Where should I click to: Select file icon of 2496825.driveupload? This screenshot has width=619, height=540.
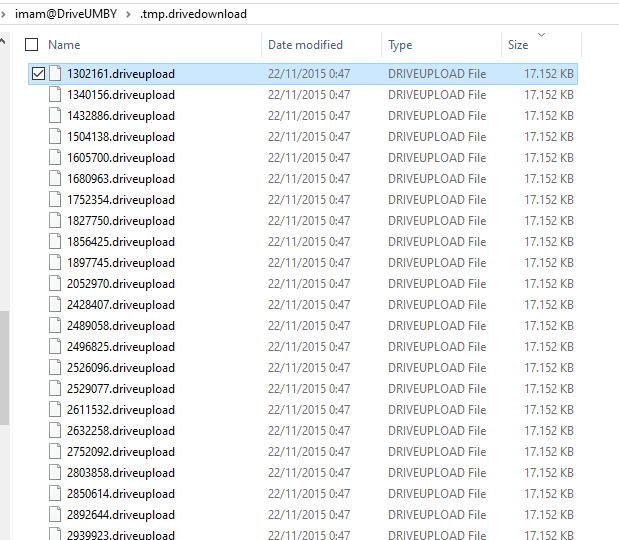coord(55,347)
